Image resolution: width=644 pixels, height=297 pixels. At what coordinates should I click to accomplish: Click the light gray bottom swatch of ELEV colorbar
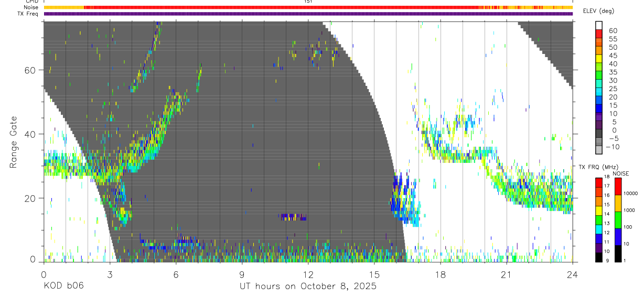click(599, 150)
